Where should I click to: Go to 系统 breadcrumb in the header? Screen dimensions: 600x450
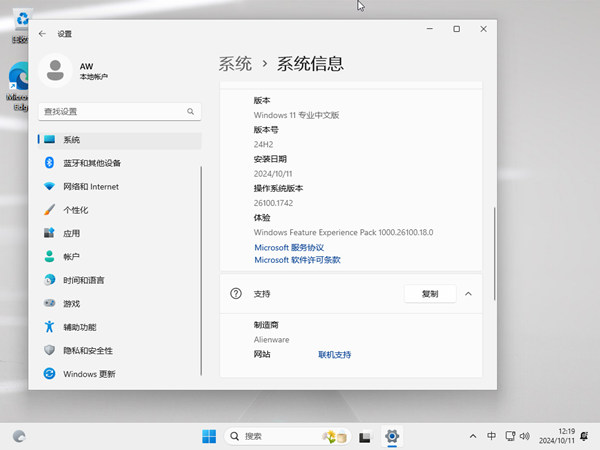235,64
